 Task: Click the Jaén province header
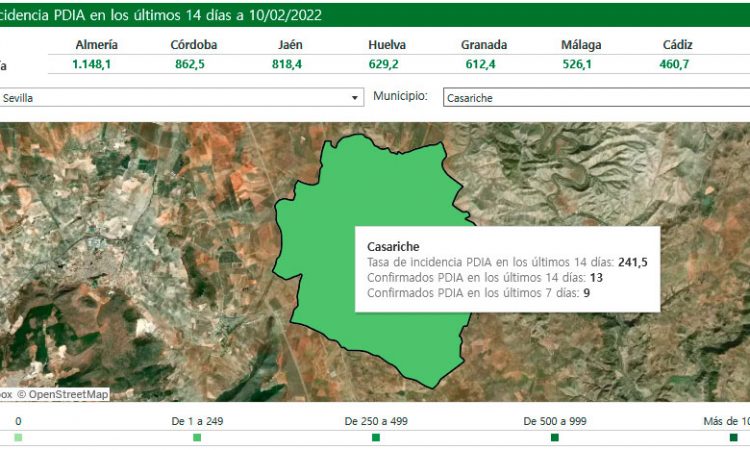(291, 45)
